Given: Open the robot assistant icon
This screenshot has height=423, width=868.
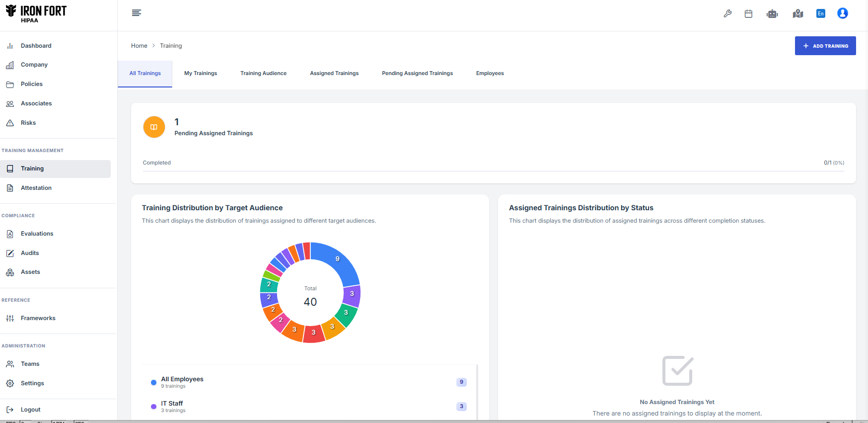Looking at the screenshot, I should [772, 14].
